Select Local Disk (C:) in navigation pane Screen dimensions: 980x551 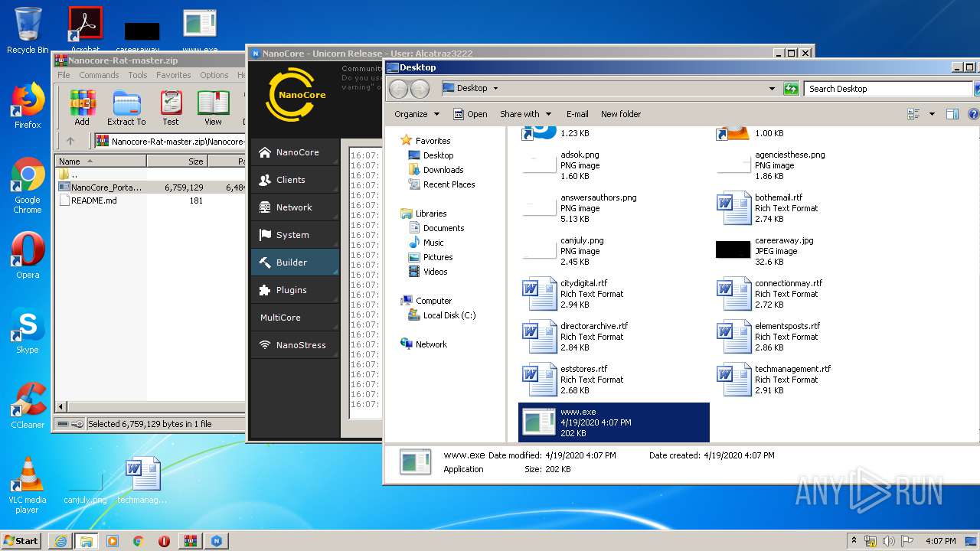pos(449,315)
